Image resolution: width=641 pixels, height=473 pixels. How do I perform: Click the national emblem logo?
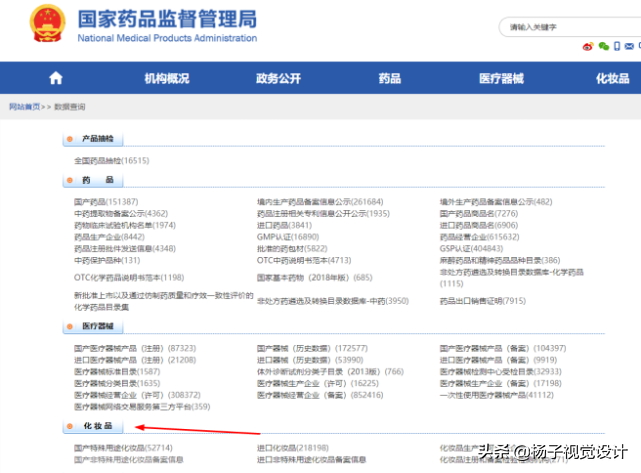pyautogui.click(x=47, y=23)
